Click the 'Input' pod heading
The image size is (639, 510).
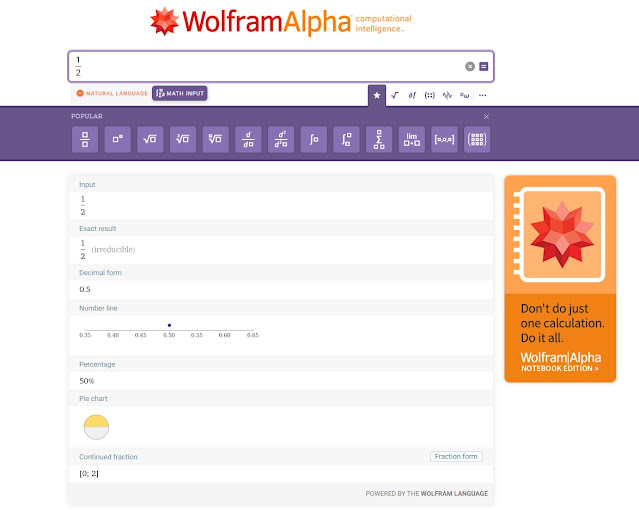tap(87, 185)
